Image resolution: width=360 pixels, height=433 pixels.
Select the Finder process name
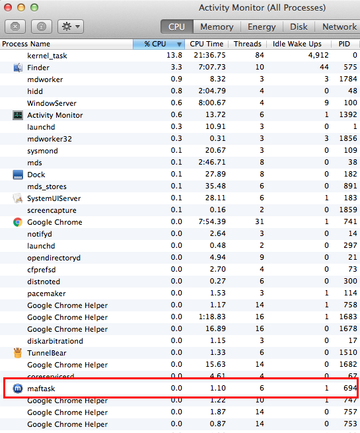pyautogui.click(x=38, y=68)
